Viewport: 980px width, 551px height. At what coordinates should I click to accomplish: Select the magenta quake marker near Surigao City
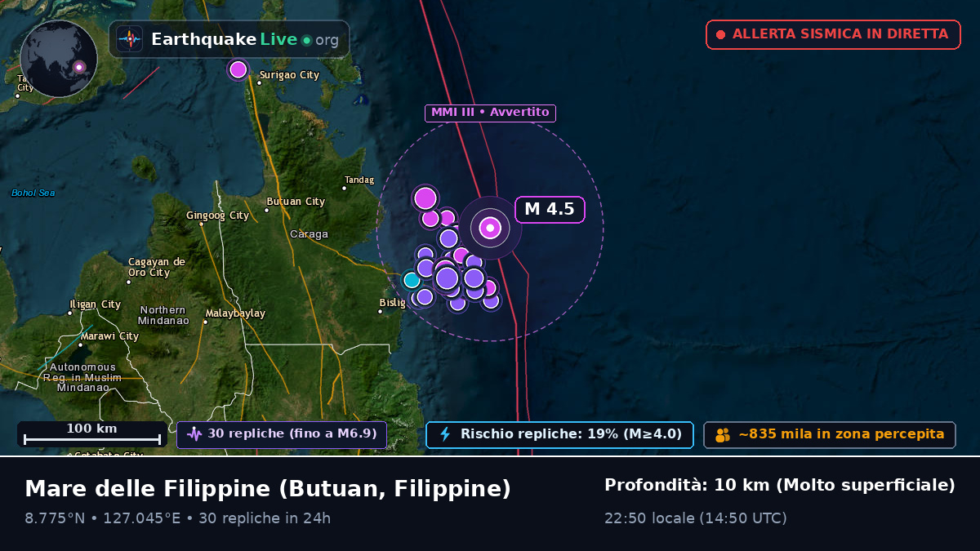tap(238, 69)
